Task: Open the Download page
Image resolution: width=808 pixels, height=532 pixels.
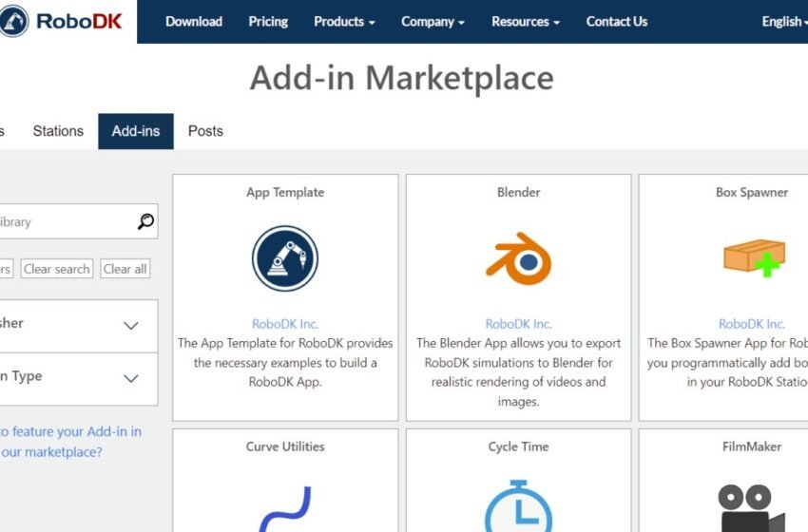Action: (194, 22)
